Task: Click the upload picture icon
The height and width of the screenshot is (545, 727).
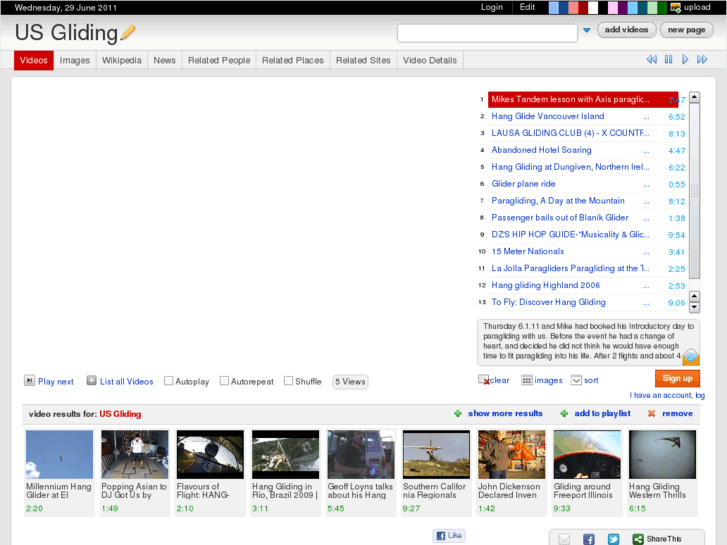Action: 675,7
